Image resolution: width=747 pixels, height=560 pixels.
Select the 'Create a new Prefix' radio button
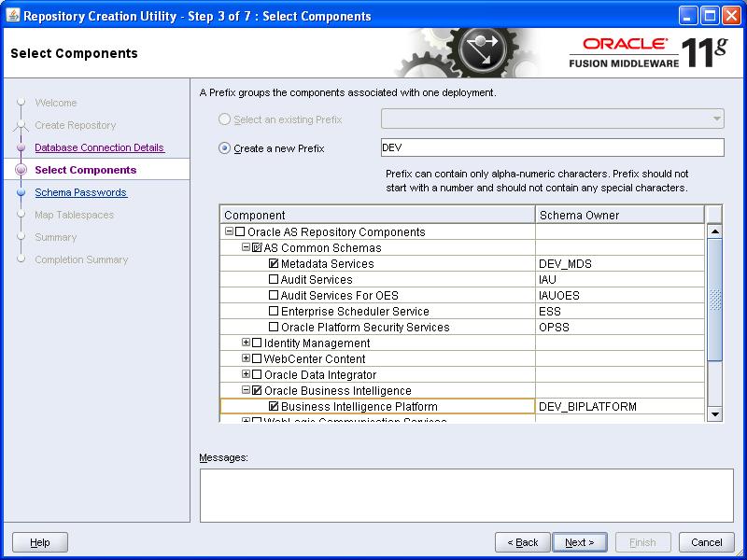coord(224,148)
